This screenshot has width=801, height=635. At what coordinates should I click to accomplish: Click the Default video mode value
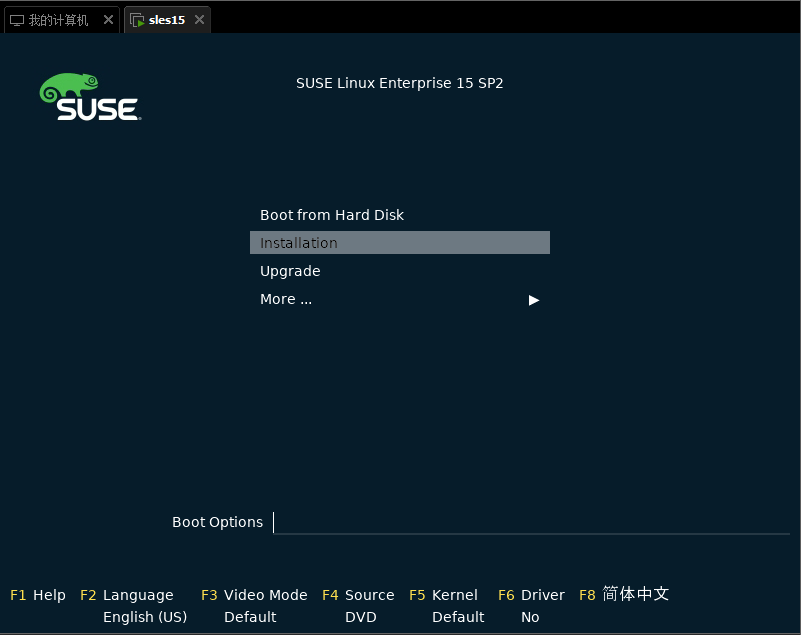pyautogui.click(x=250, y=617)
